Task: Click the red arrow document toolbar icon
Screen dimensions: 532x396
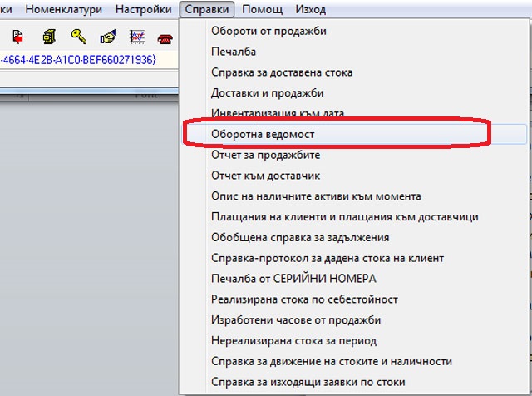Action: (x=17, y=37)
